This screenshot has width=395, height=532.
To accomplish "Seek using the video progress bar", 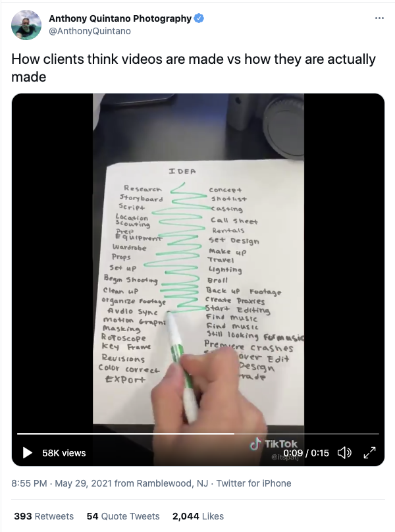I will (x=198, y=434).
